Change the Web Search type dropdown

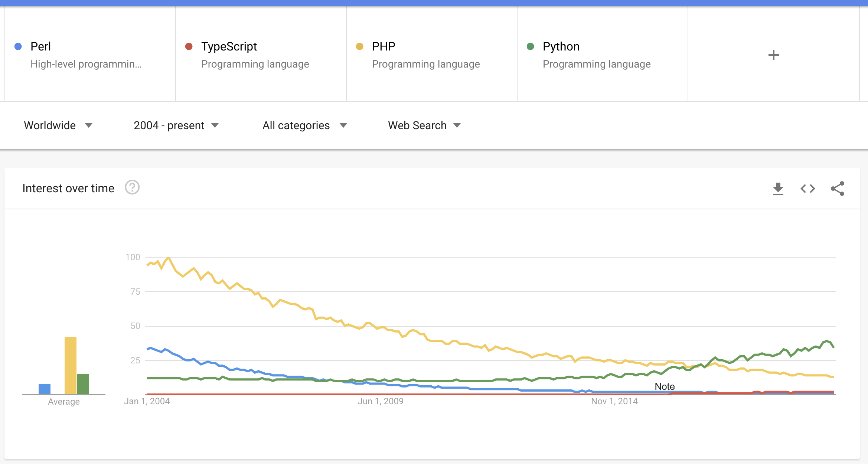point(424,125)
